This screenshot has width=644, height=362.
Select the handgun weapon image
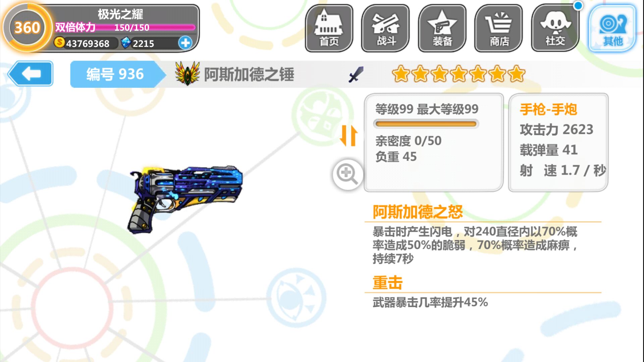point(185,199)
